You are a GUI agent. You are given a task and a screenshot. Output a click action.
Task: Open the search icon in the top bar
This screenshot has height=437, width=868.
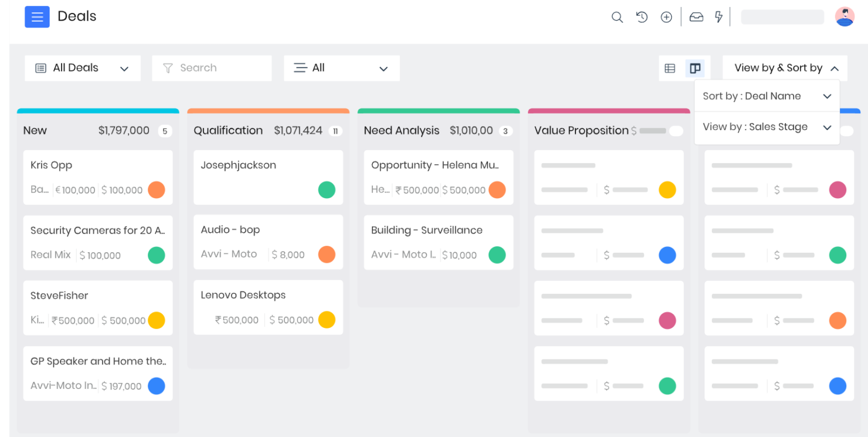[617, 17]
